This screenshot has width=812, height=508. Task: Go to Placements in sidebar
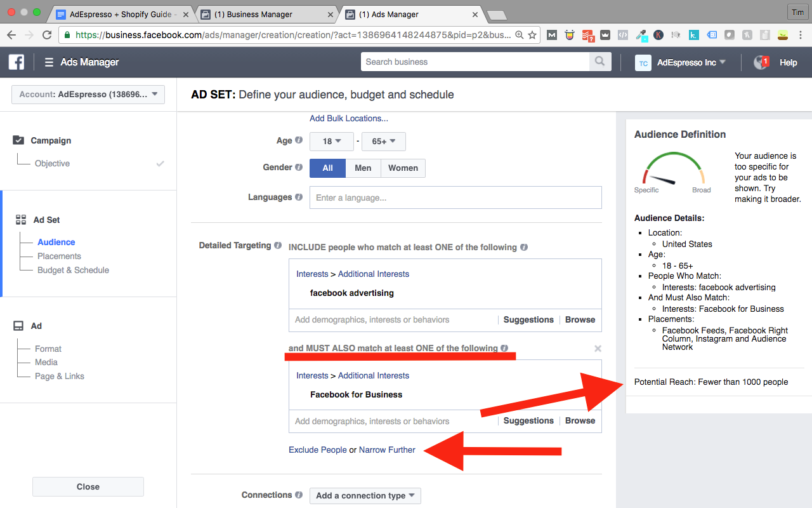pyautogui.click(x=59, y=256)
